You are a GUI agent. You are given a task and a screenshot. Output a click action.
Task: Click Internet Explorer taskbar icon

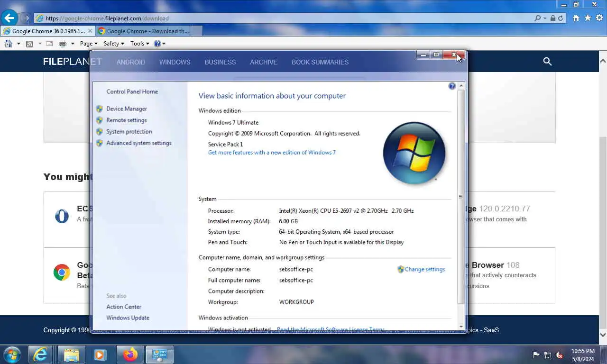point(40,355)
